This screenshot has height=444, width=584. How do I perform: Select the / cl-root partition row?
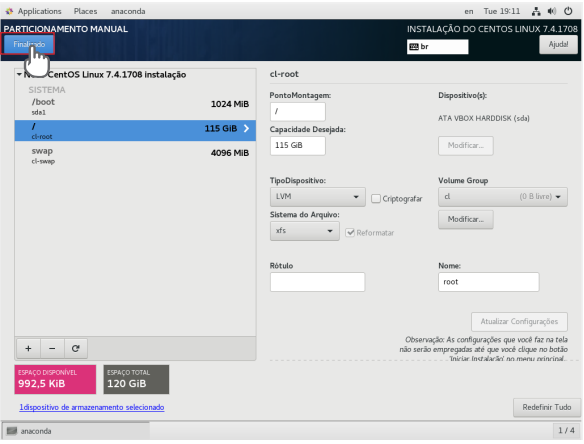click(135, 130)
